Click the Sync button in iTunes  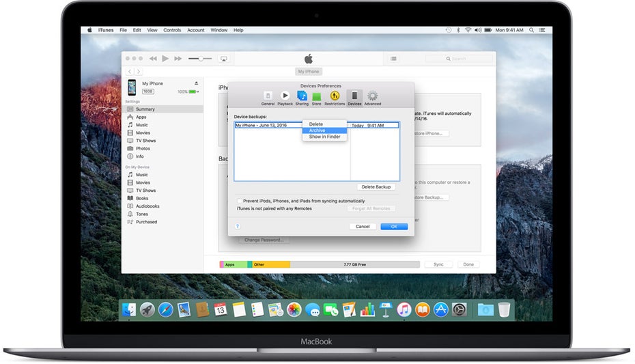coord(438,264)
